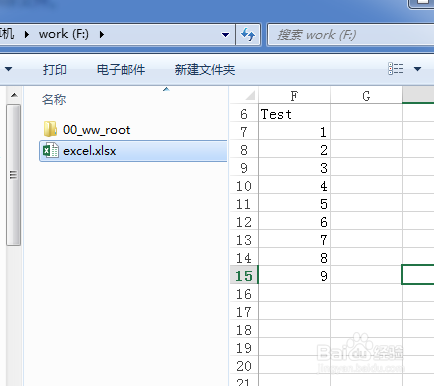Viewport: 434px width, 386px height.
Task: Click the file list scrollbar thumb
Action: (13, 175)
